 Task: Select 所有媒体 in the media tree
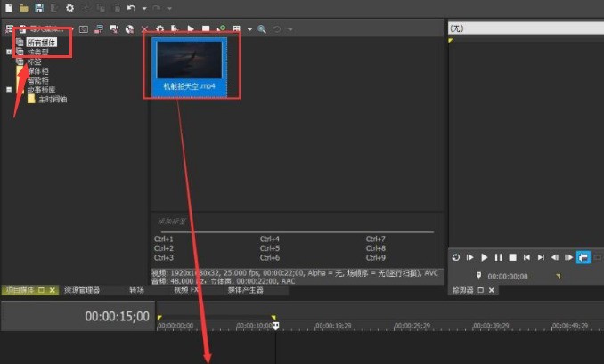pyautogui.click(x=42, y=43)
